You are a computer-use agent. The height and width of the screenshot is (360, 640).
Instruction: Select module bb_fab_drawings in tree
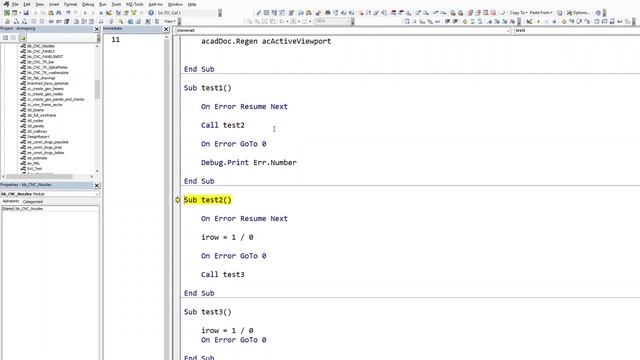(x=41, y=78)
